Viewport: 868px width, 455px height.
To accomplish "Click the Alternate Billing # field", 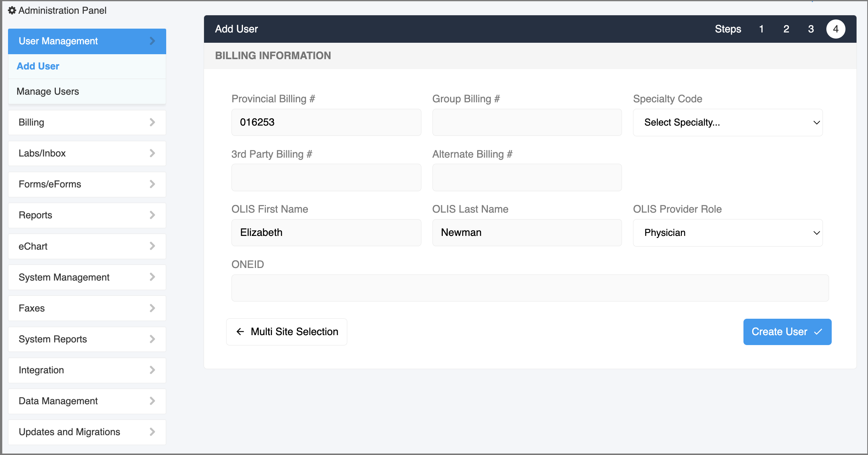I will click(x=527, y=177).
